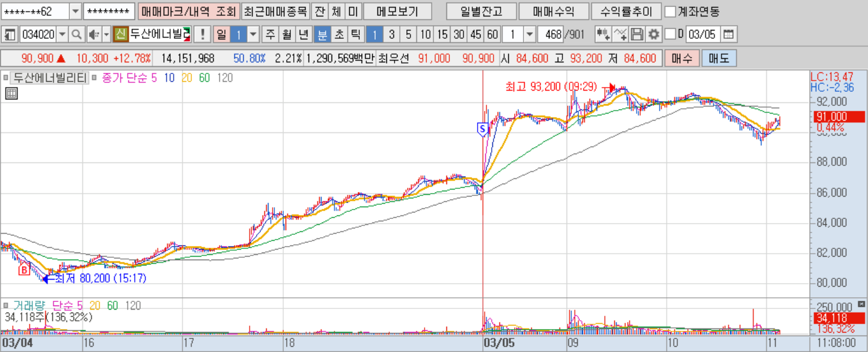Click the blue 매도 sell button
Image resolution: width=868 pixels, height=352 pixels.
coord(719,58)
